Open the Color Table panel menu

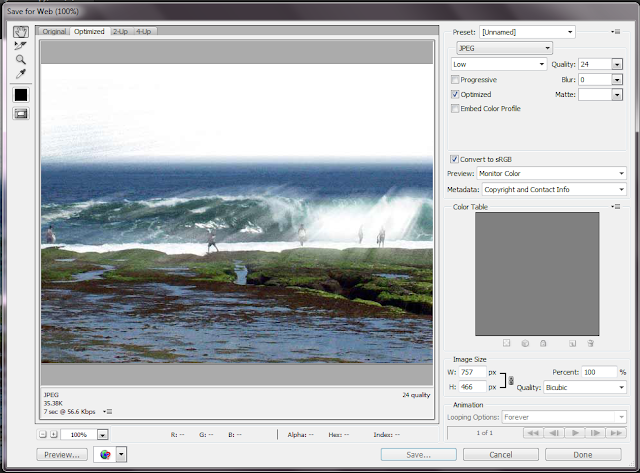[616, 207]
